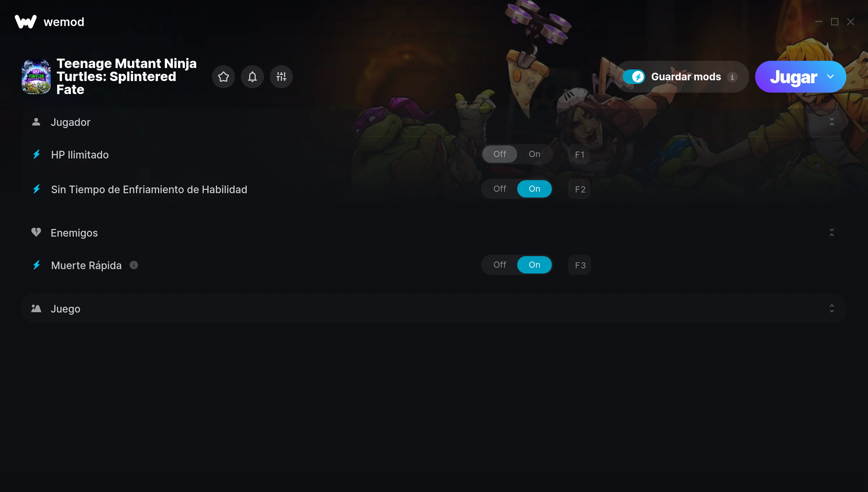Click the WeMod logo icon
This screenshot has width=868, height=492.
point(26,22)
